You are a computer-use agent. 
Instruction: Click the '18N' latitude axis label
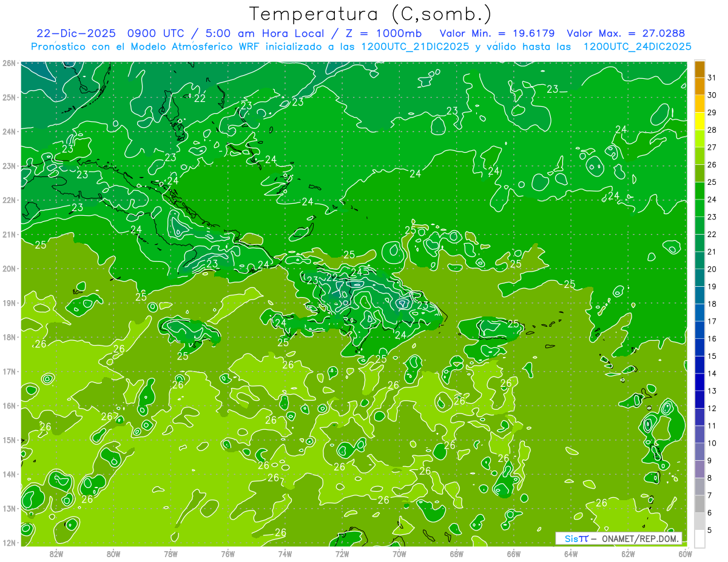tap(8, 337)
